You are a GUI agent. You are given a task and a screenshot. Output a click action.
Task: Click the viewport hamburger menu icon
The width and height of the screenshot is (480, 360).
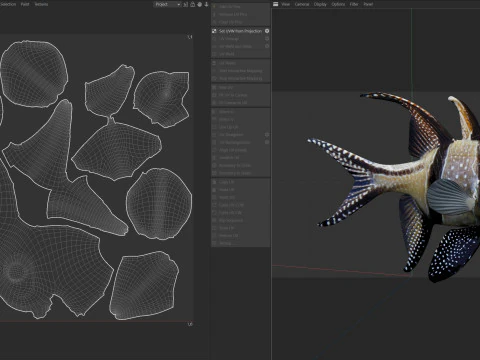coord(276,4)
